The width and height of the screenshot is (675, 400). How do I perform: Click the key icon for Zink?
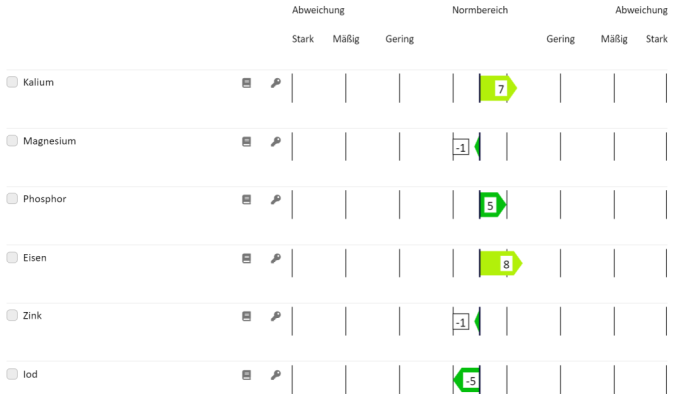(276, 317)
